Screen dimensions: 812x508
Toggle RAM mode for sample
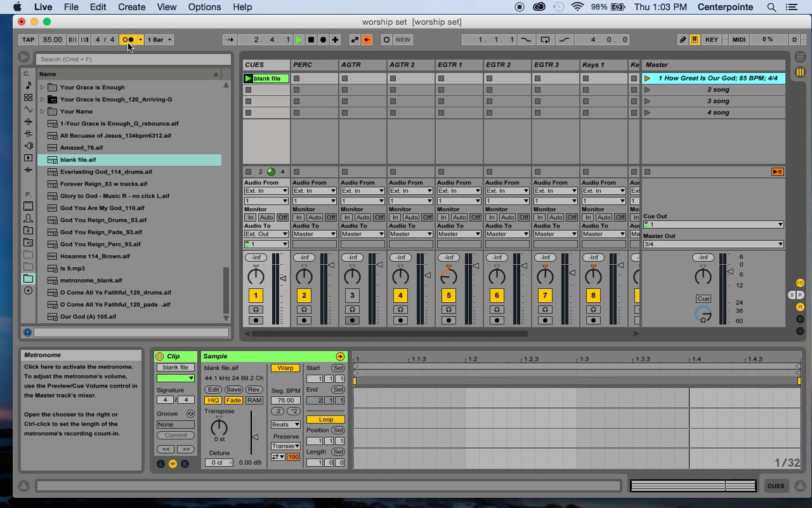(x=254, y=401)
